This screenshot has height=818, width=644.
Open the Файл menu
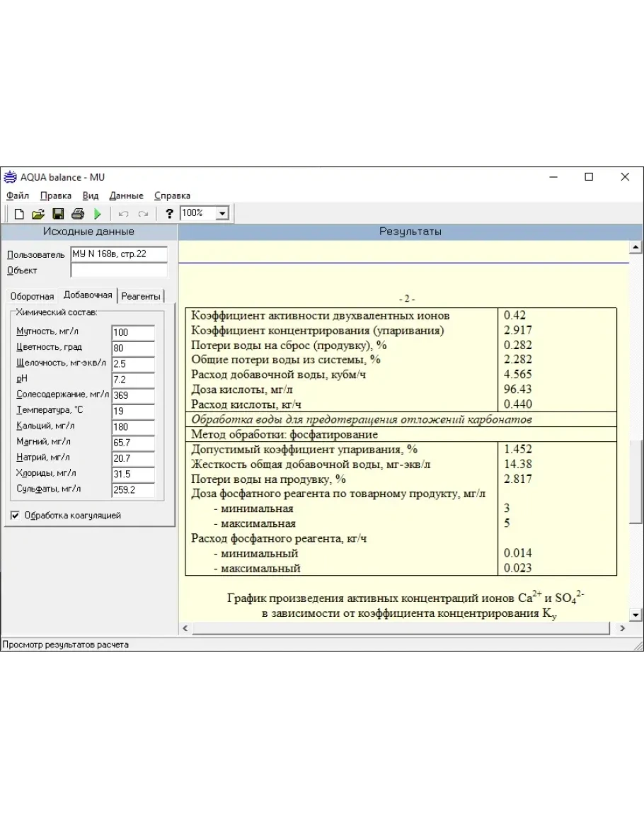pos(18,195)
